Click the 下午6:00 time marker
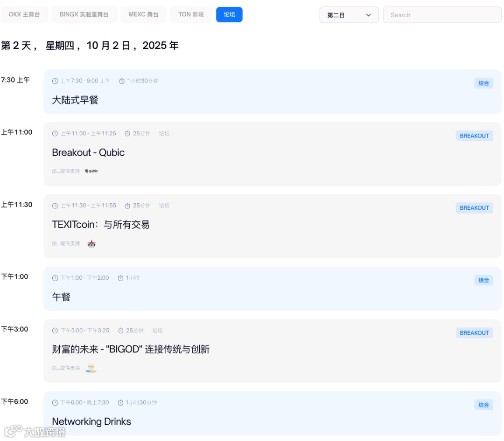The image size is (504, 441). click(x=14, y=401)
